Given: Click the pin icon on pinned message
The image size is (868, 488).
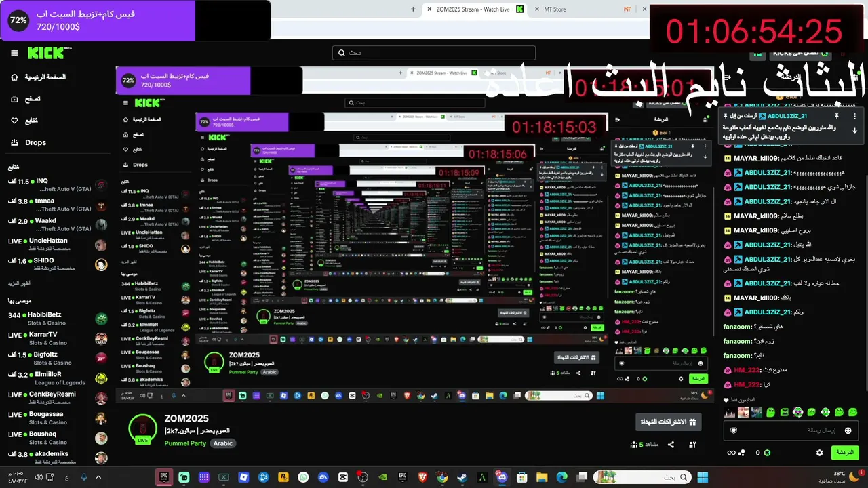Looking at the screenshot, I should pos(837,117).
